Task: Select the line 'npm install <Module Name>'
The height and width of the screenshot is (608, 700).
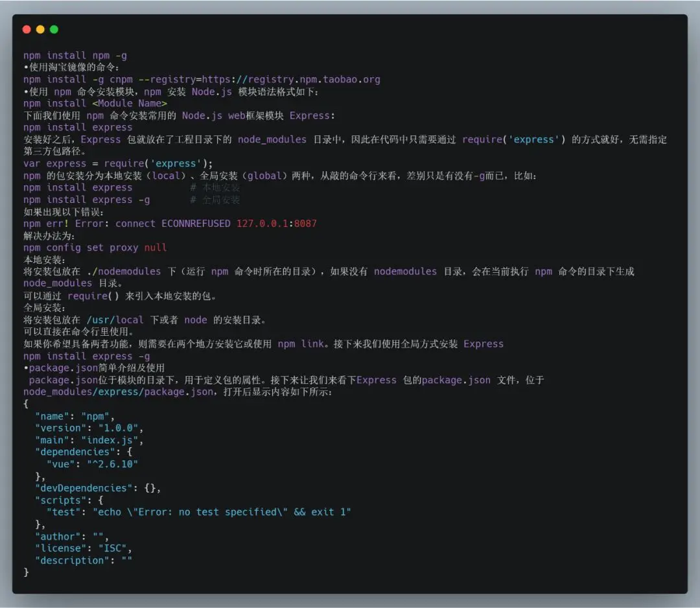Action: coord(95,104)
